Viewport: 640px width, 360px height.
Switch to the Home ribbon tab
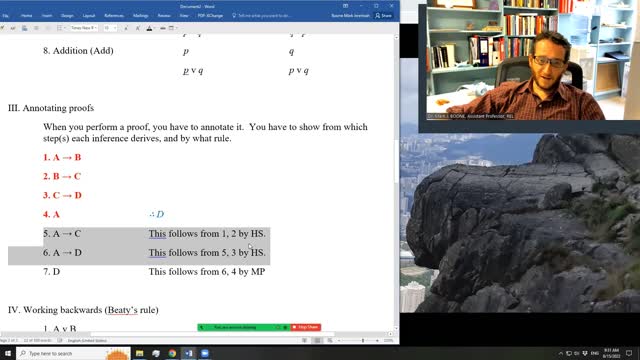pyautogui.click(x=27, y=16)
